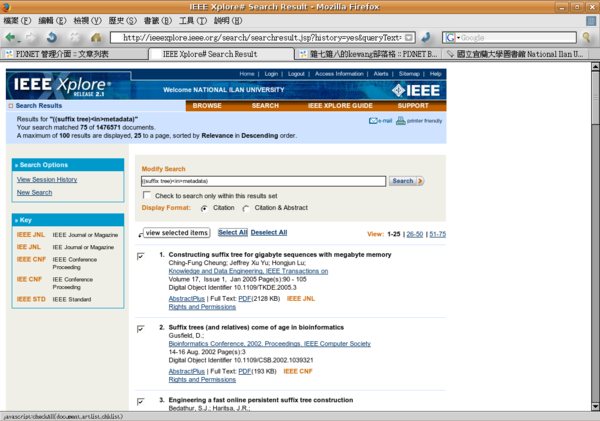Open the 說明 (Help) menu
The height and width of the screenshot is (421, 600).
pyautogui.click(x=228, y=21)
